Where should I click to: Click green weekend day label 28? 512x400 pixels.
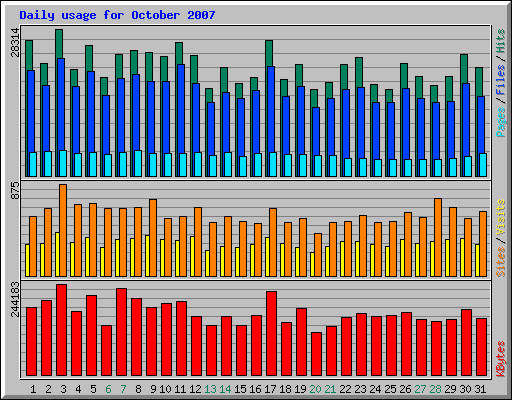tap(435, 389)
